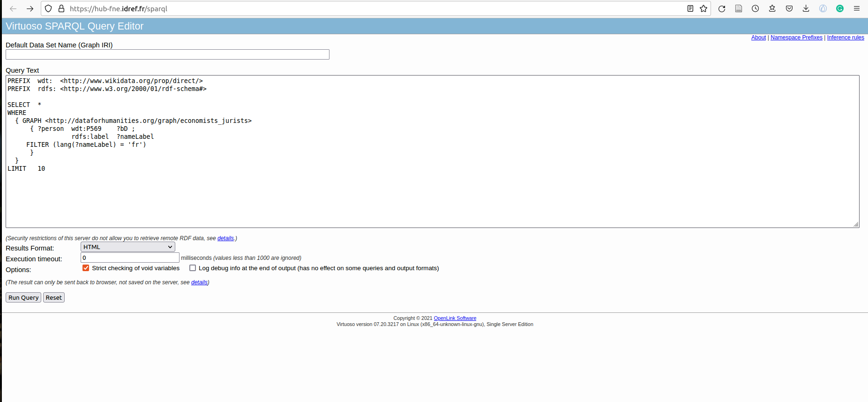Click the Save to Pocket icon
The height and width of the screenshot is (402, 868).
789,8
